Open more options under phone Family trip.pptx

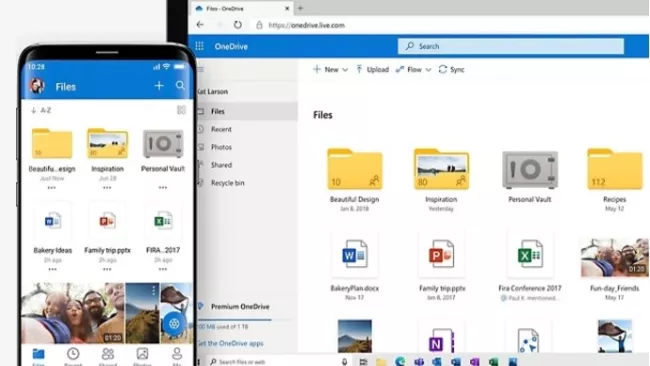pos(107,269)
